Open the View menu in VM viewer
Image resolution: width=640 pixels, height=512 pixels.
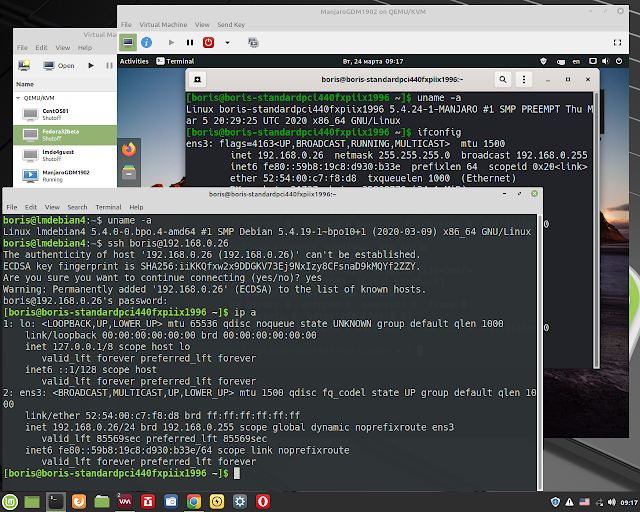(x=202, y=24)
